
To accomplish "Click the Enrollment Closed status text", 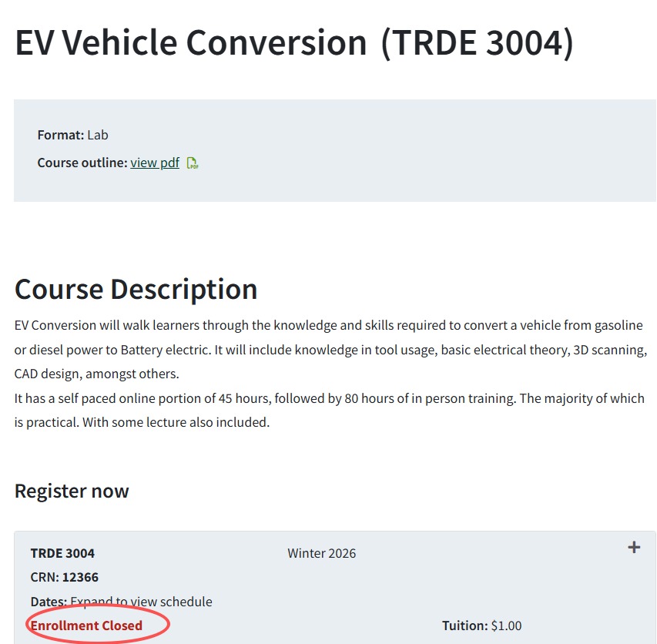I will [x=86, y=626].
